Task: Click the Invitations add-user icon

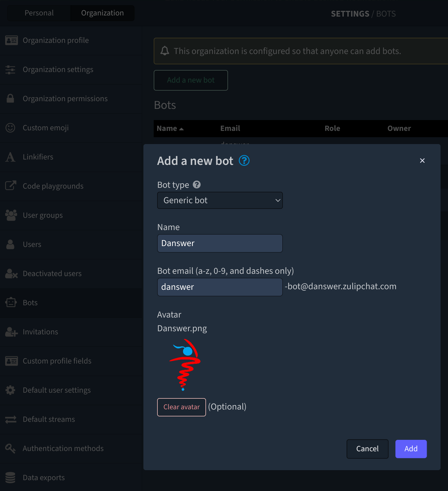Action: tap(11, 332)
